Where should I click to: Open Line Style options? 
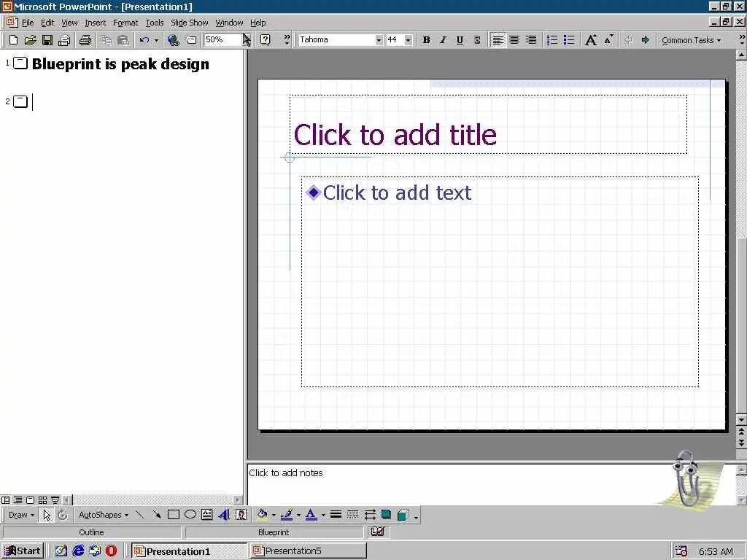point(336,515)
